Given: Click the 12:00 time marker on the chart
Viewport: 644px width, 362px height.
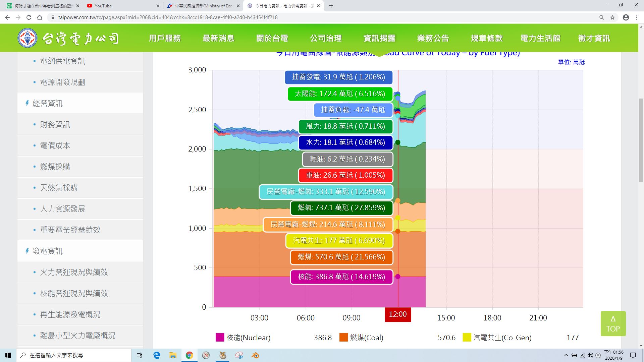Looking at the screenshot, I should point(398,315).
